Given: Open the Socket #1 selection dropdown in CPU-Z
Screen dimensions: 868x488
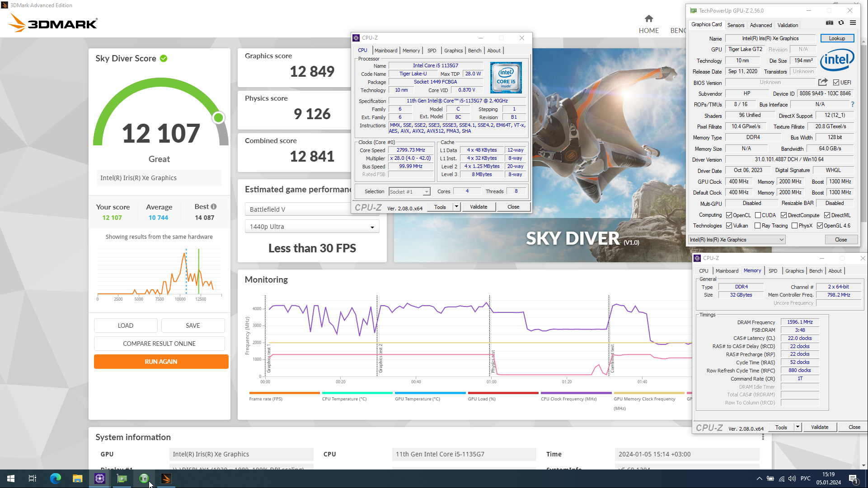Looking at the screenshot, I should [x=409, y=192].
